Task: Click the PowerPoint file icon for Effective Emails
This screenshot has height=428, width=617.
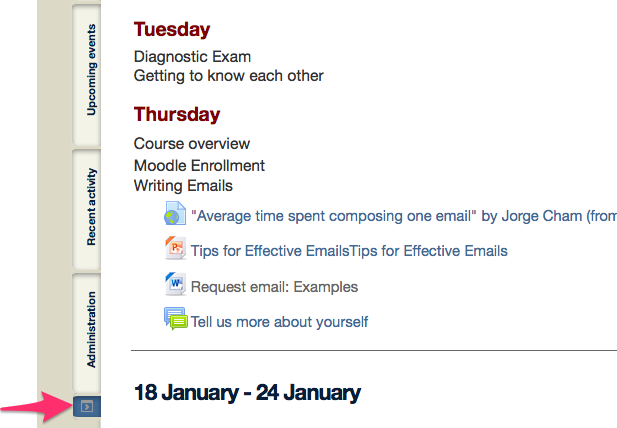Action: (175, 248)
